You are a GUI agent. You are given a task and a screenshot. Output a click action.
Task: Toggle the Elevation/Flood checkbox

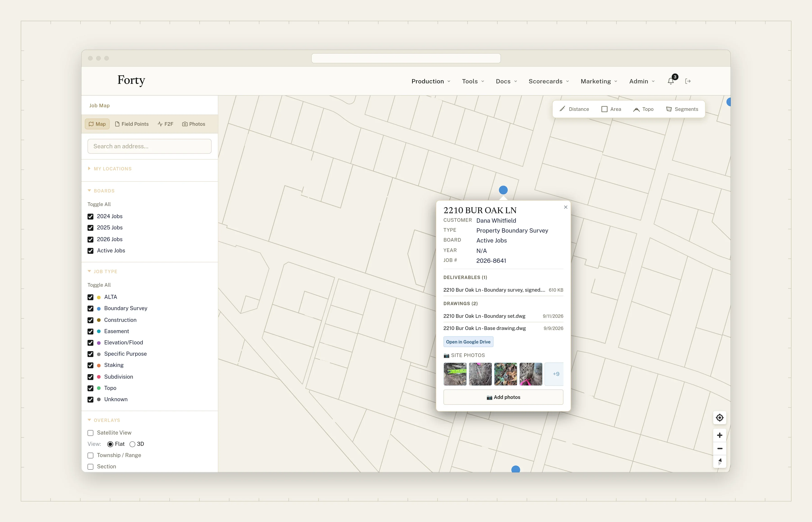click(x=91, y=343)
